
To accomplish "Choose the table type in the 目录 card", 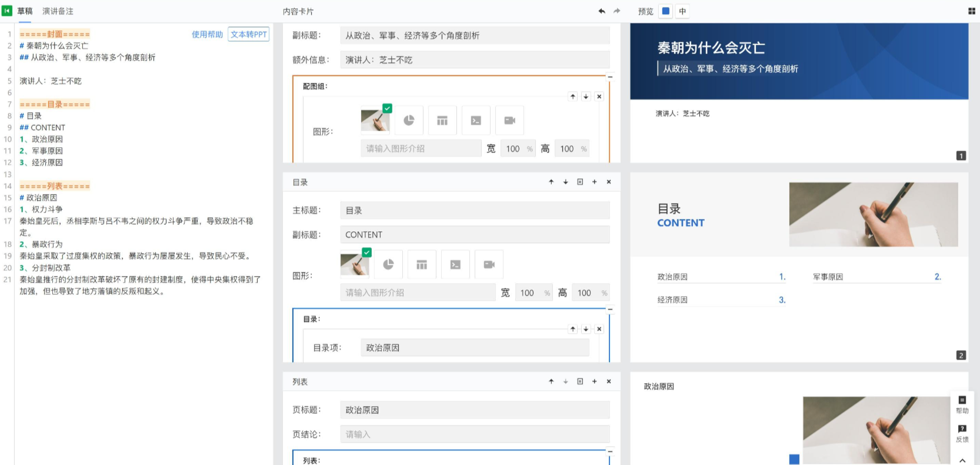I will (x=422, y=264).
